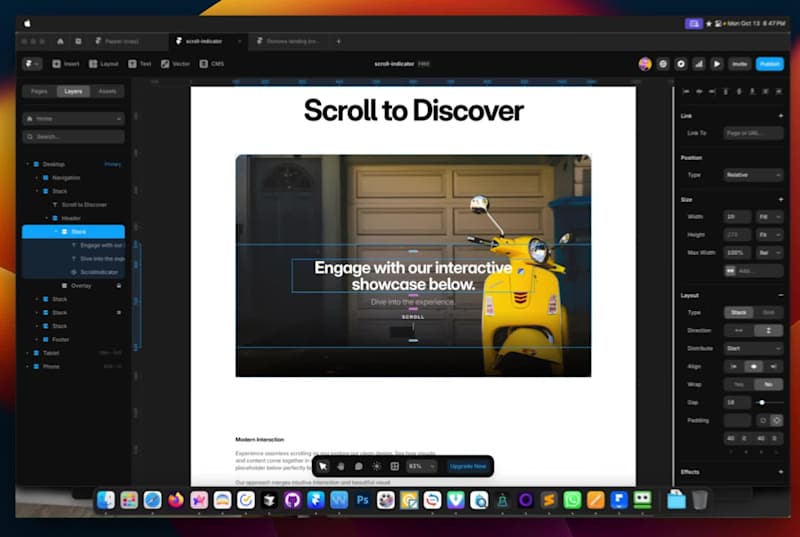This screenshot has width=800, height=537.
Task: Click the Invite button
Action: point(739,64)
